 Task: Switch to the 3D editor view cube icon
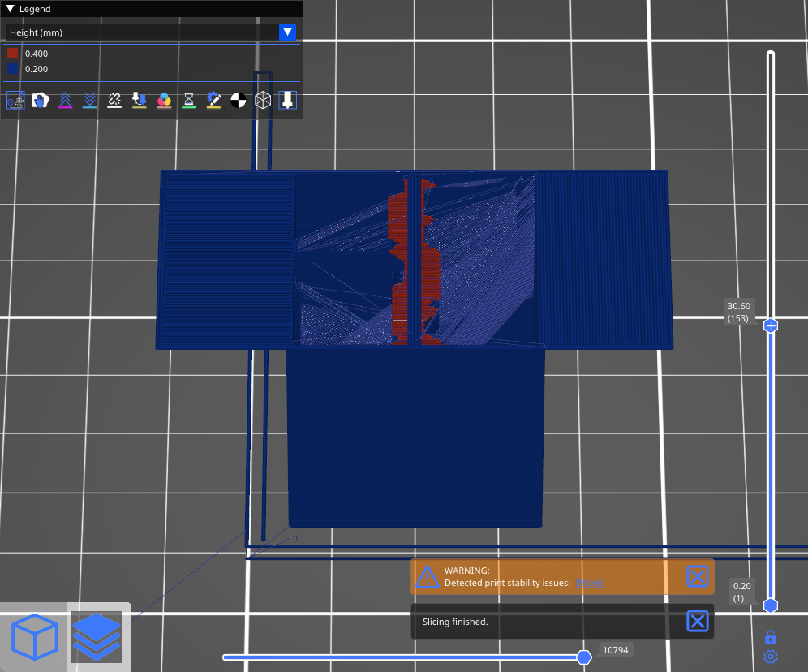[x=35, y=636]
